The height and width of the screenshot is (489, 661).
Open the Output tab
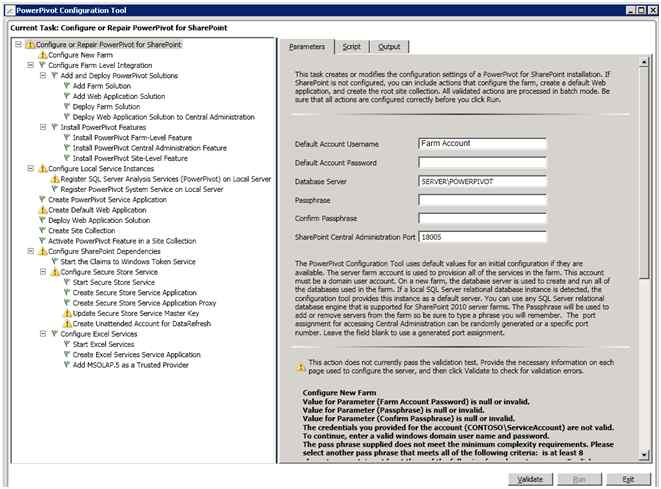pos(389,47)
